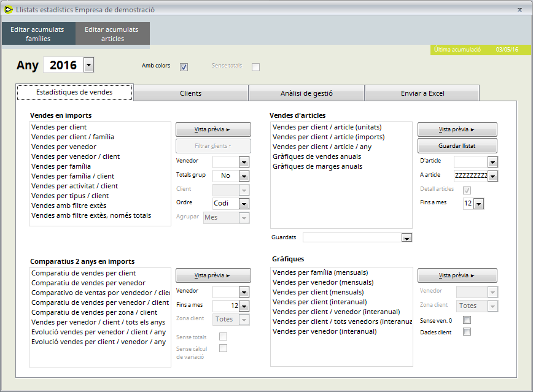Click the Guardar llistat button
The width and height of the screenshot is (533, 392).
click(x=457, y=146)
